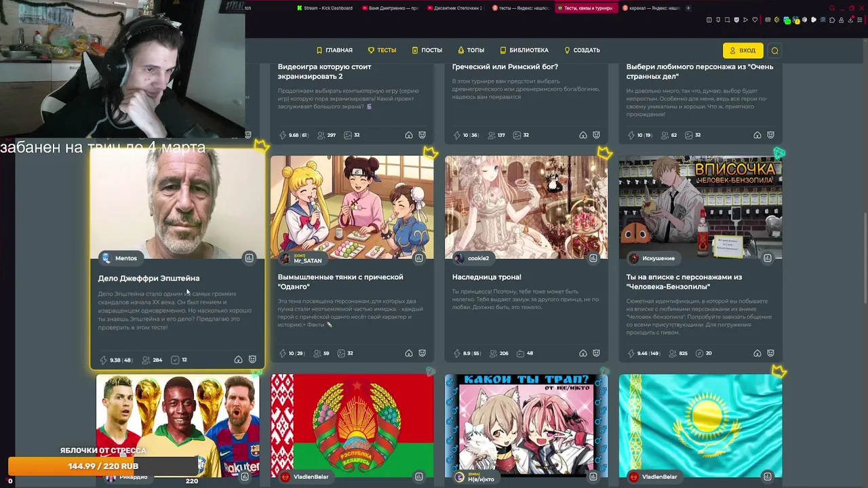Click the cat-face icon on Видеоигра экранизировать card
The image size is (868, 488).
pyautogui.click(x=422, y=135)
